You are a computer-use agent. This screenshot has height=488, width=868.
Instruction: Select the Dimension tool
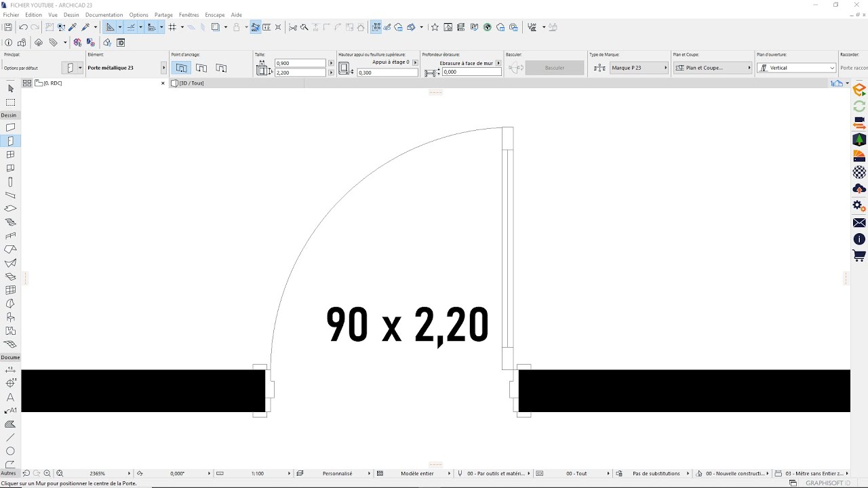click(10, 370)
